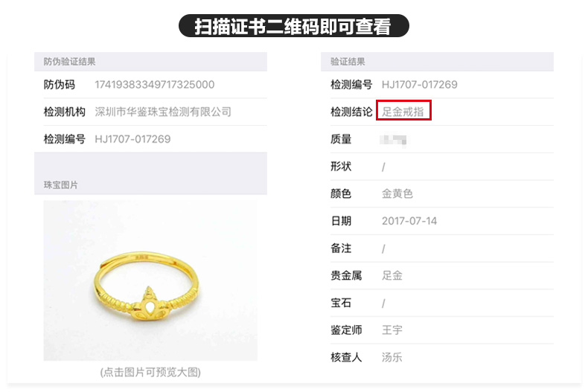This screenshot has height=392, width=588.
Task: Click the preview hint text below the image
Action: coord(150,372)
